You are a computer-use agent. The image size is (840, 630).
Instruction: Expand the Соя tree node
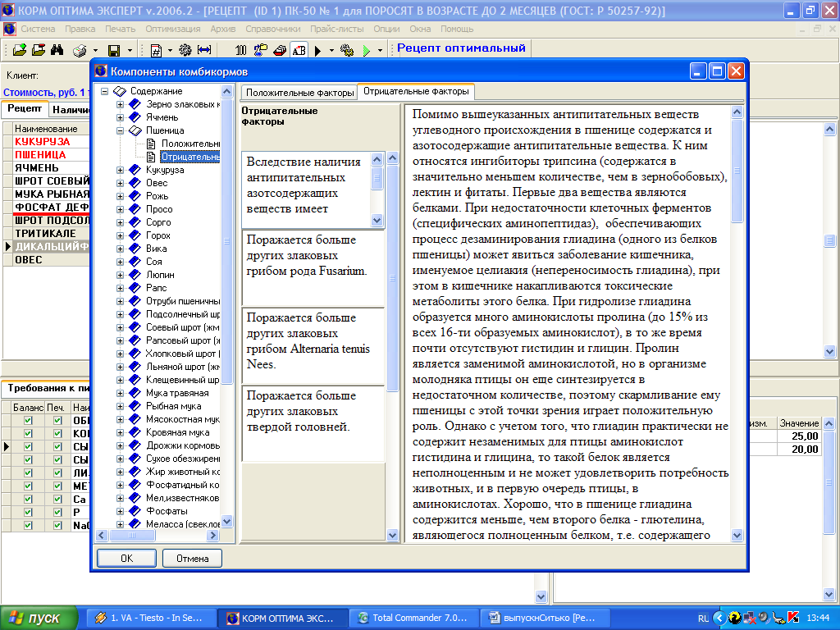tap(121, 262)
